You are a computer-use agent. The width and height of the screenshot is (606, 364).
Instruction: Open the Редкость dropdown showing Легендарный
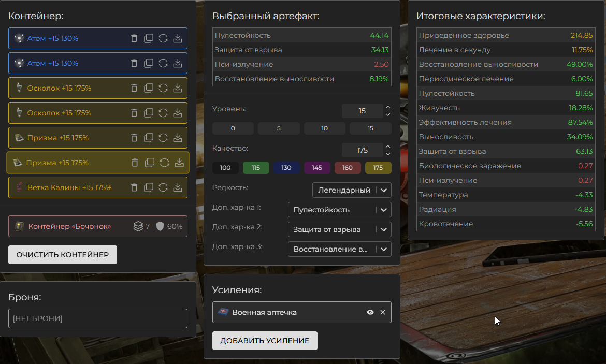pos(352,190)
